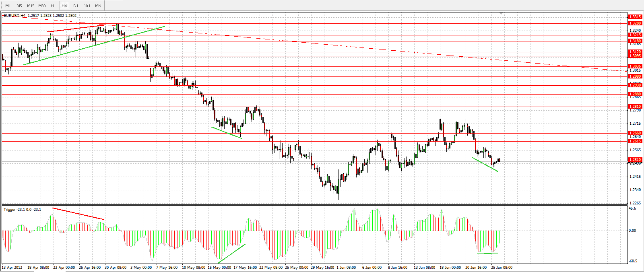Click the 0.00 indicator scale value
644x272 pixels.
(x=632, y=231)
